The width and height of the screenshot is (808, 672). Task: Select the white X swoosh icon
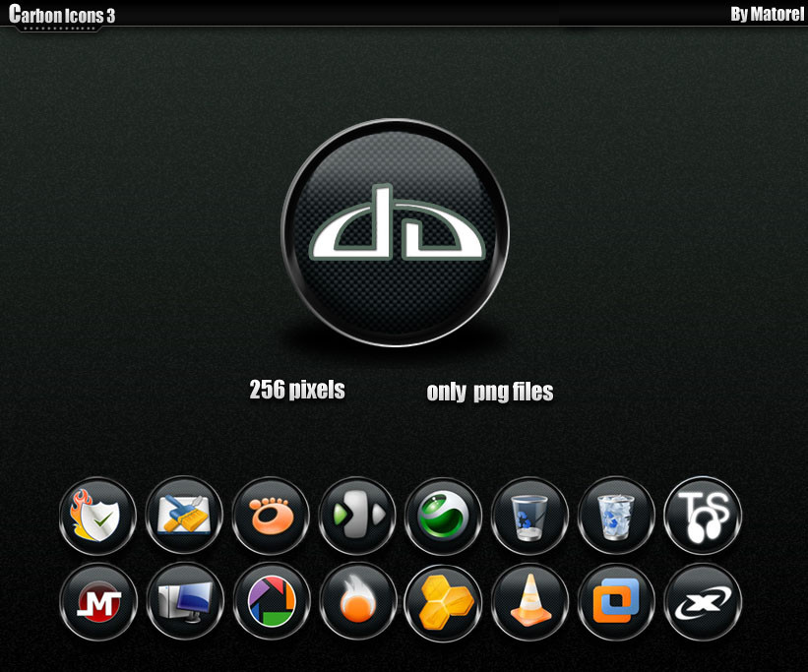[703, 602]
